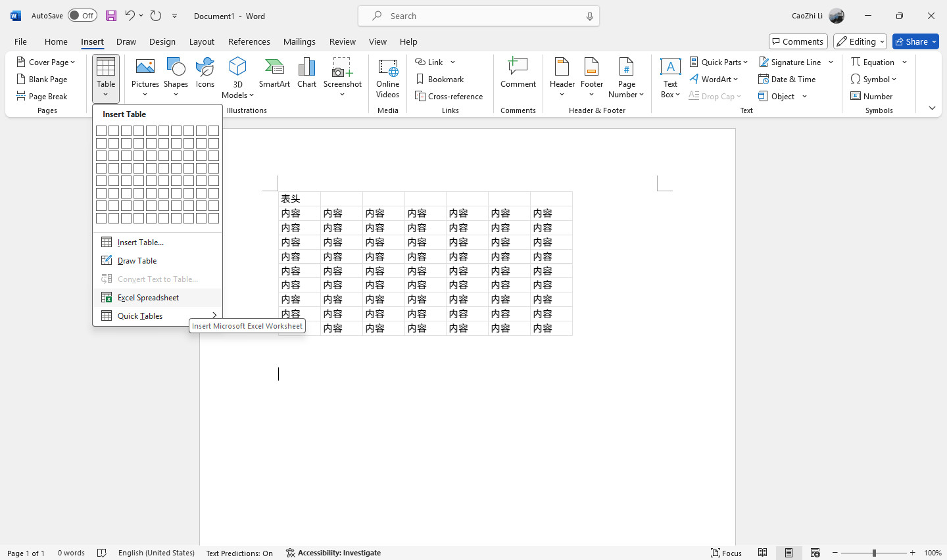Screen dimensions: 947x560
Task: Insert a Cross-reference
Action: click(x=449, y=96)
